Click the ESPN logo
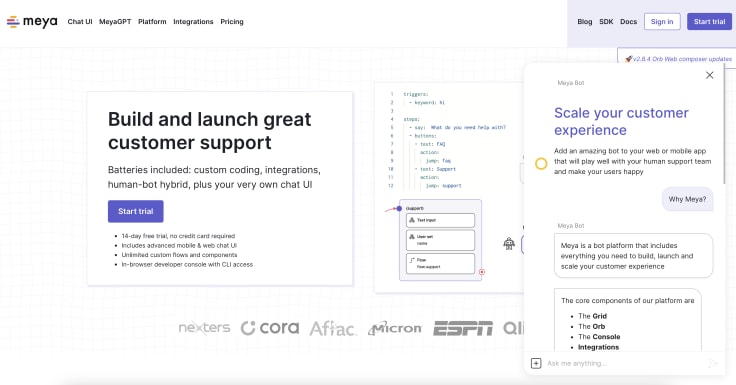Viewport: 736px width, 385px height. [x=463, y=328]
